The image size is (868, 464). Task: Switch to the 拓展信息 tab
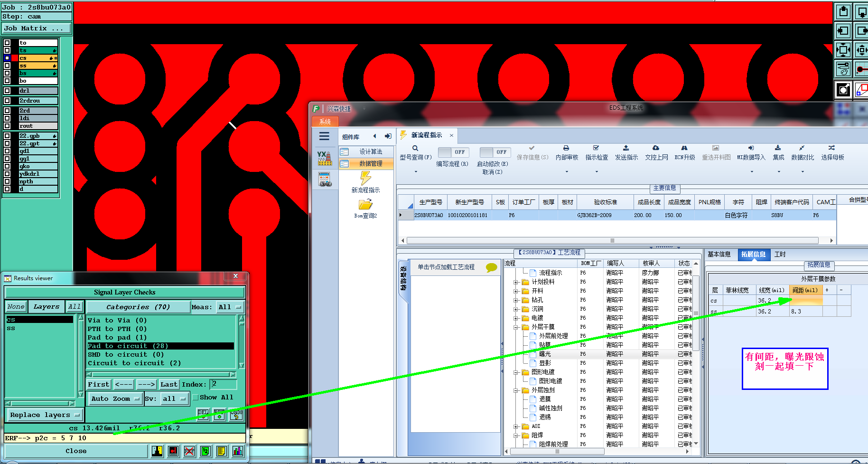point(753,255)
